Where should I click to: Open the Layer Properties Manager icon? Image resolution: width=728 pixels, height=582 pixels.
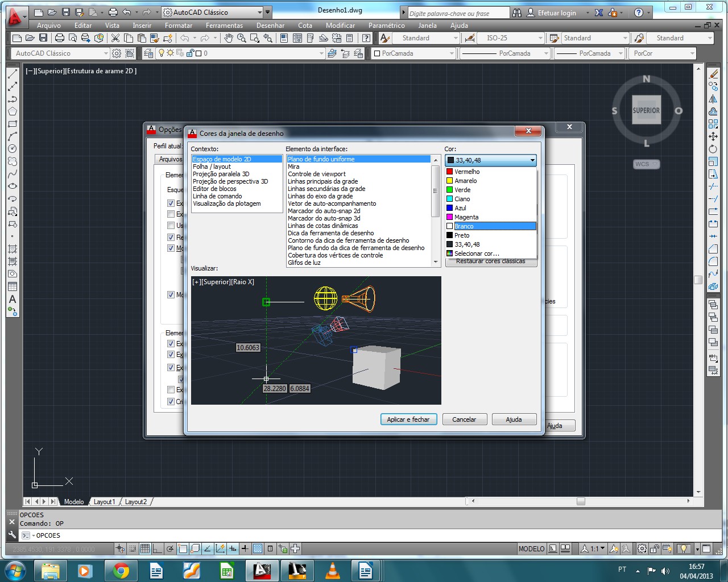tap(148, 53)
